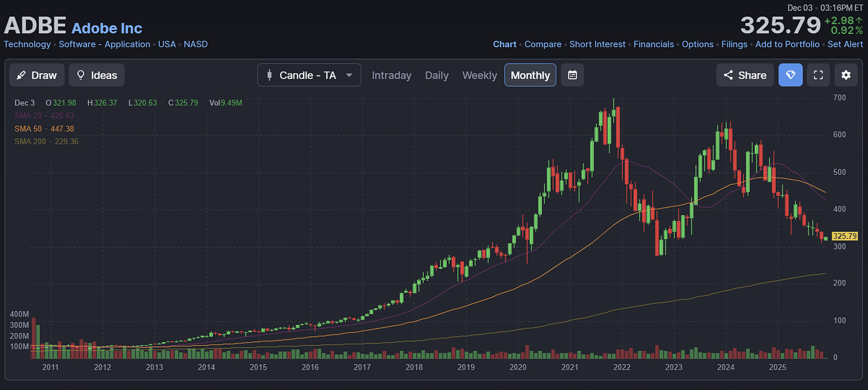Screen dimensions: 868x390
Task: Click the yellow 325.79 price tag on axis
Action: (x=845, y=236)
